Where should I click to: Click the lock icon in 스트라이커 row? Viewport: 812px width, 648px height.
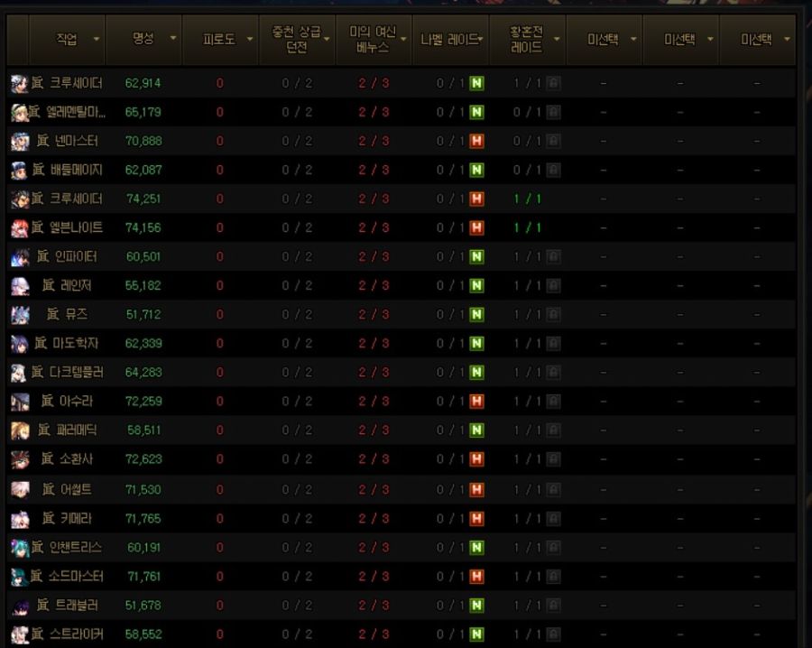click(552, 634)
